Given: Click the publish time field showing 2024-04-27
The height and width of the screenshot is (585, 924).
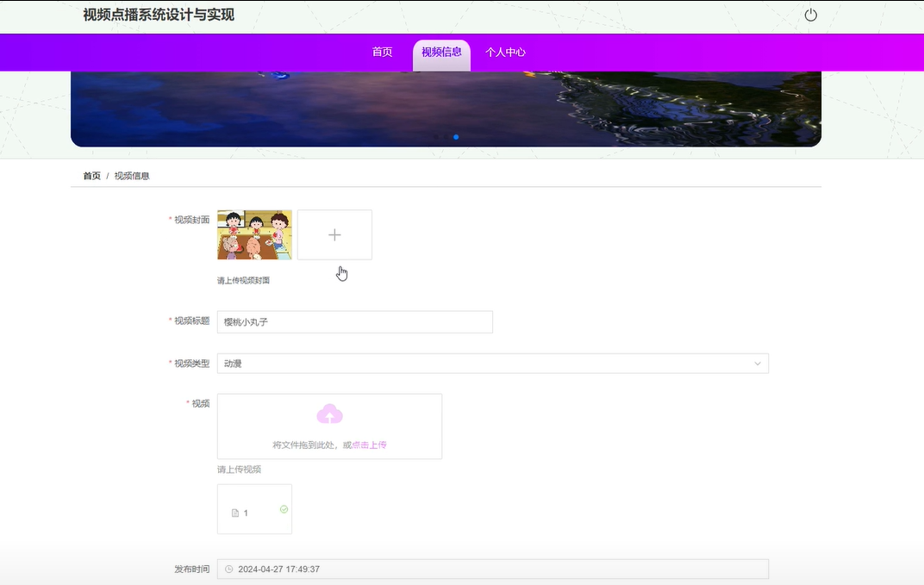Looking at the screenshot, I should 491,569.
